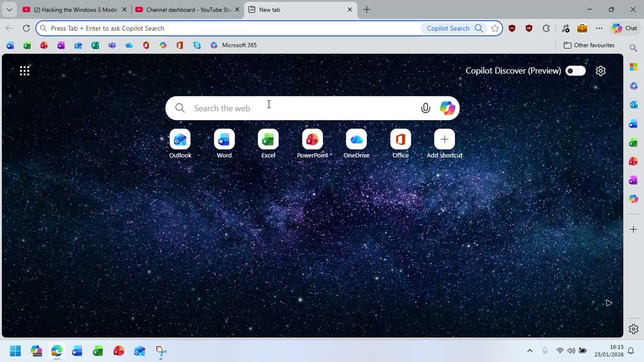Refresh the current page

[x=26, y=28]
